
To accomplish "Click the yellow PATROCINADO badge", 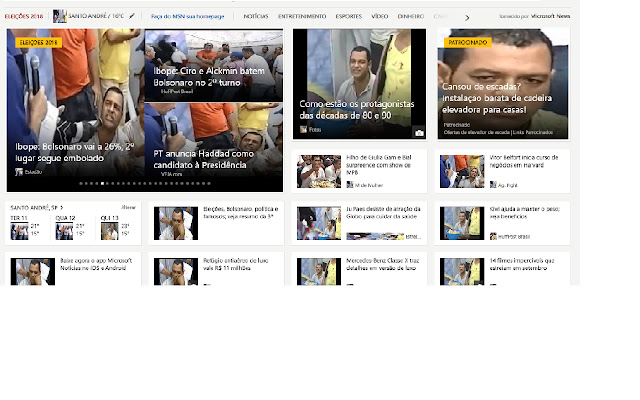I will point(468,42).
